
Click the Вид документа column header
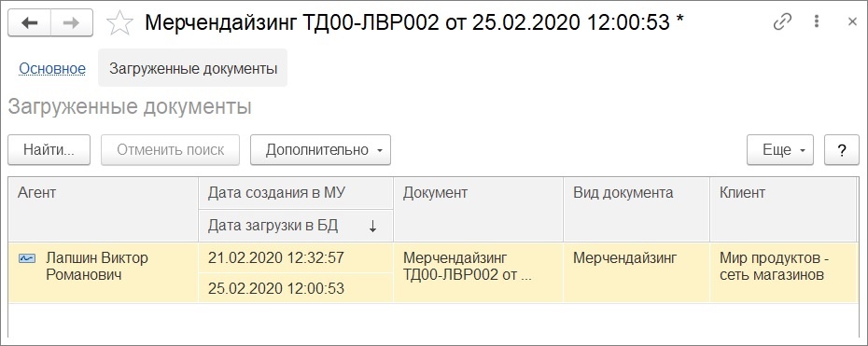[x=637, y=210]
